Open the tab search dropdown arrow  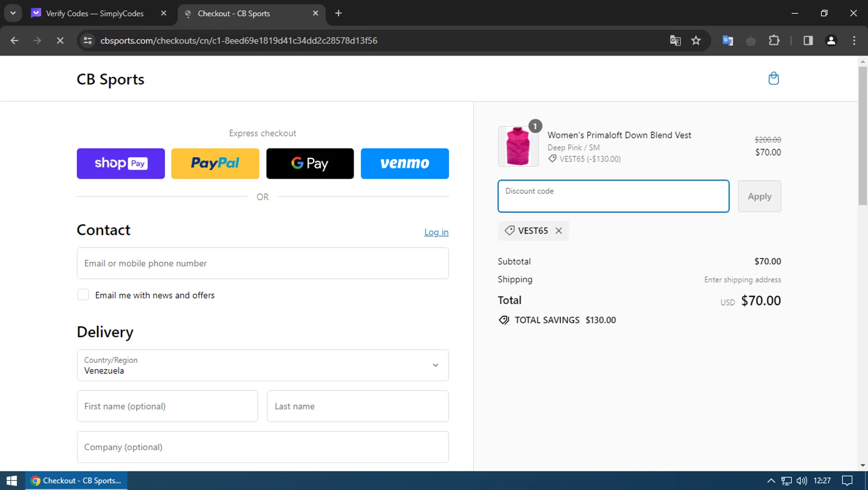pos(13,13)
